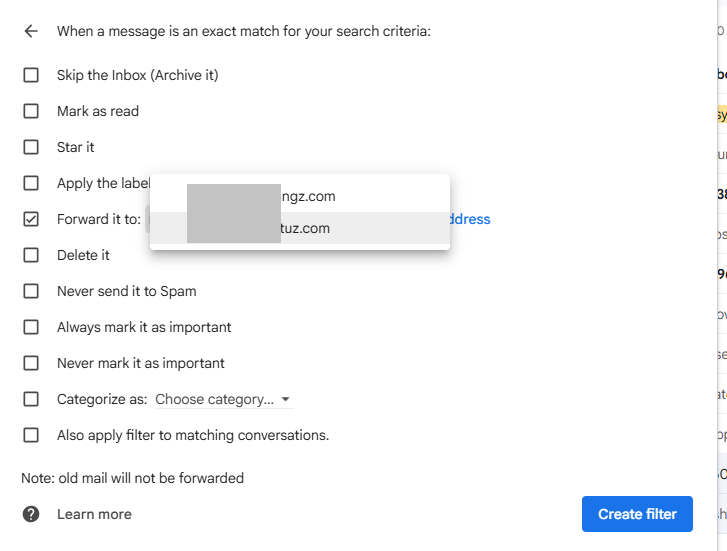Tick the Delete it checkbox
This screenshot has height=551, width=727.
tap(31, 255)
